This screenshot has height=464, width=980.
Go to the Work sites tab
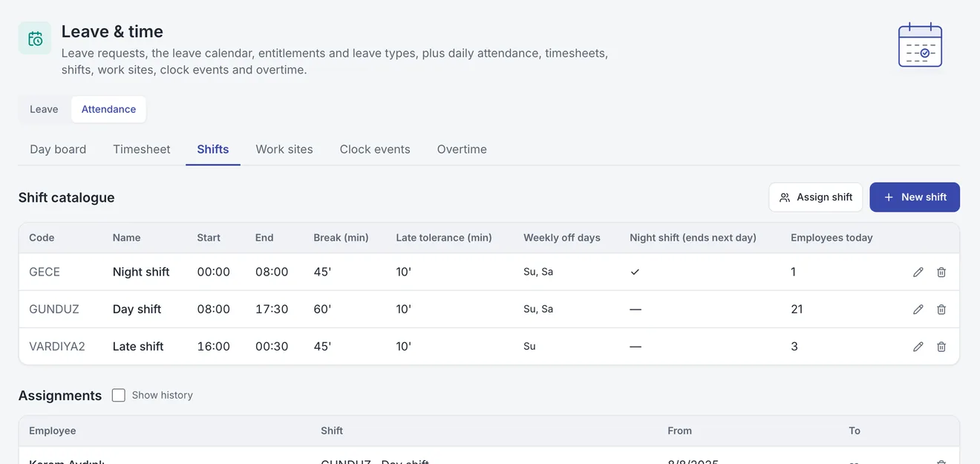click(x=284, y=149)
